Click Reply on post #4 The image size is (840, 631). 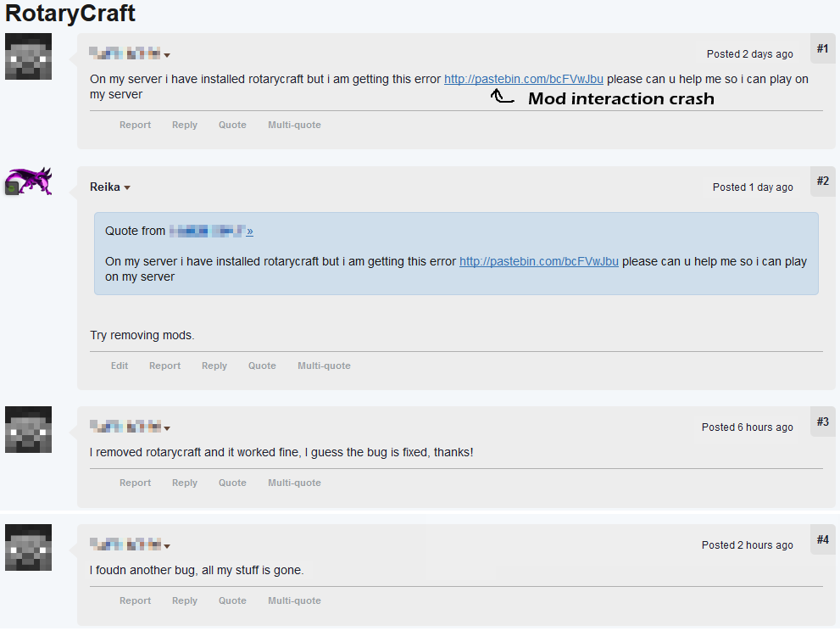(185, 600)
